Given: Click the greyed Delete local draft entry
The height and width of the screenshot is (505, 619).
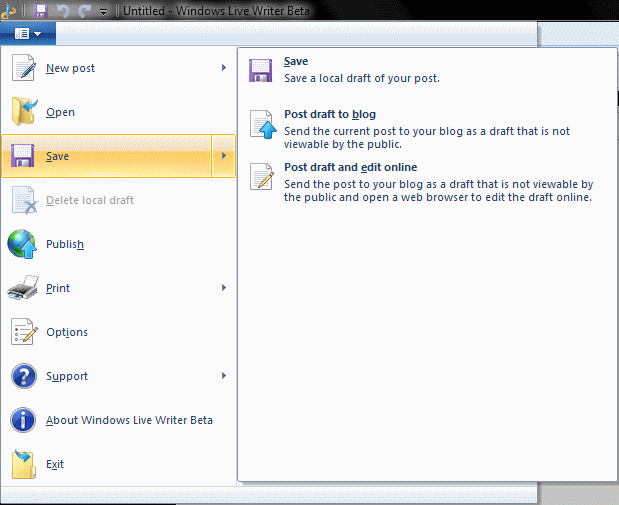Looking at the screenshot, I should tap(118, 200).
